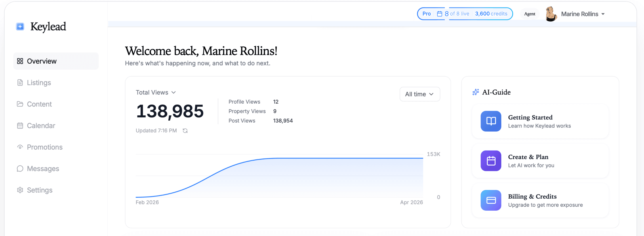Open the All time range dropdown
The image size is (644, 236).
point(420,94)
